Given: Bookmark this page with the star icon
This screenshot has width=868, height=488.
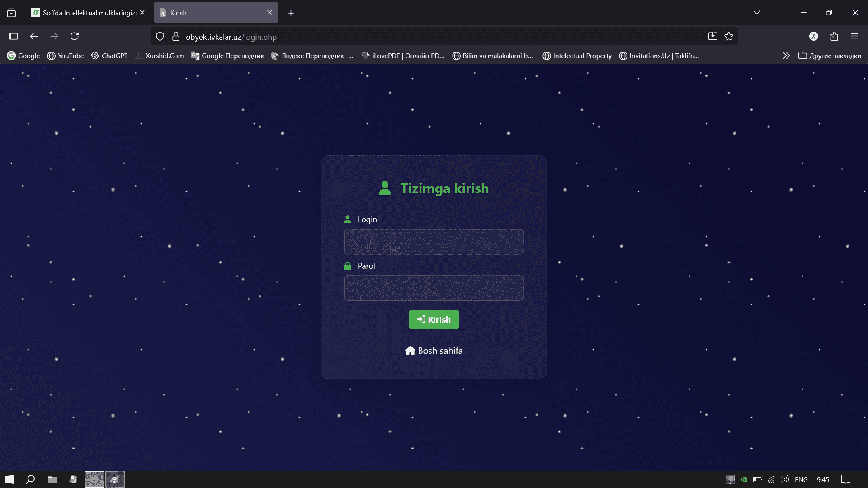Looking at the screenshot, I should pos(729,37).
